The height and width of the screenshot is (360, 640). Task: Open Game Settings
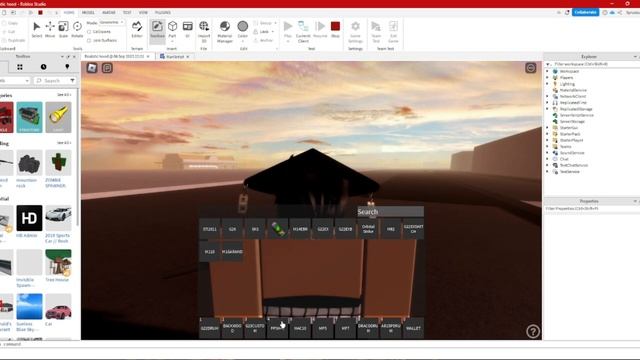pos(356,31)
